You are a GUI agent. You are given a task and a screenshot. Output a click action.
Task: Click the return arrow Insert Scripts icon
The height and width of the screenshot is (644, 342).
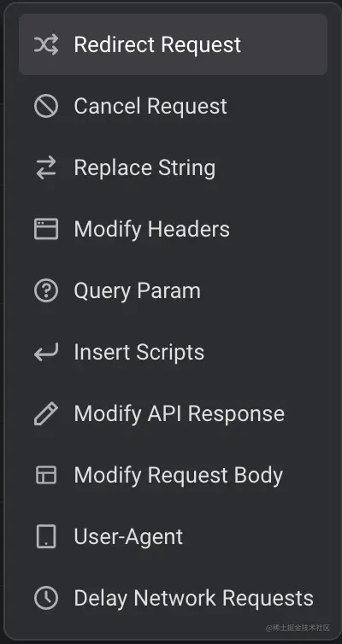[x=46, y=353]
